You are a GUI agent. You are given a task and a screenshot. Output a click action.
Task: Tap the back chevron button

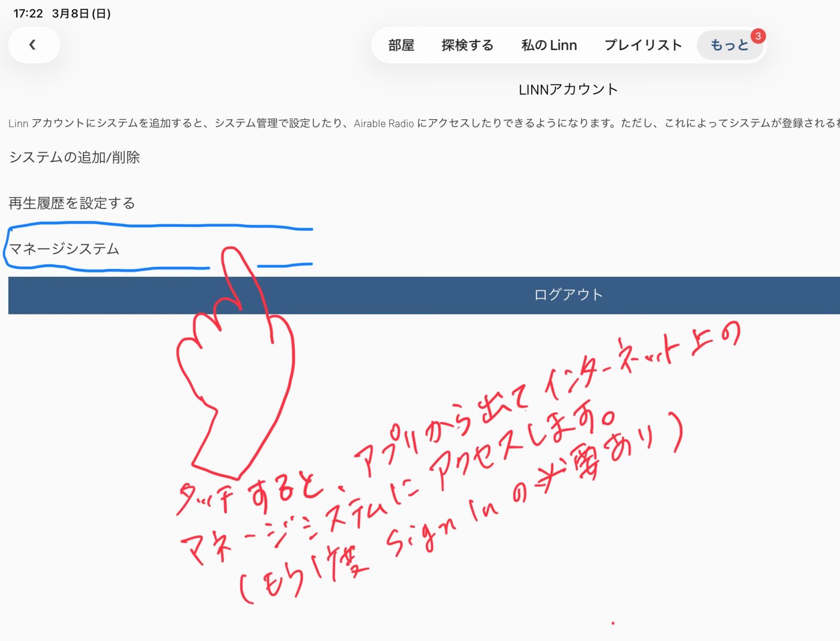click(x=33, y=45)
